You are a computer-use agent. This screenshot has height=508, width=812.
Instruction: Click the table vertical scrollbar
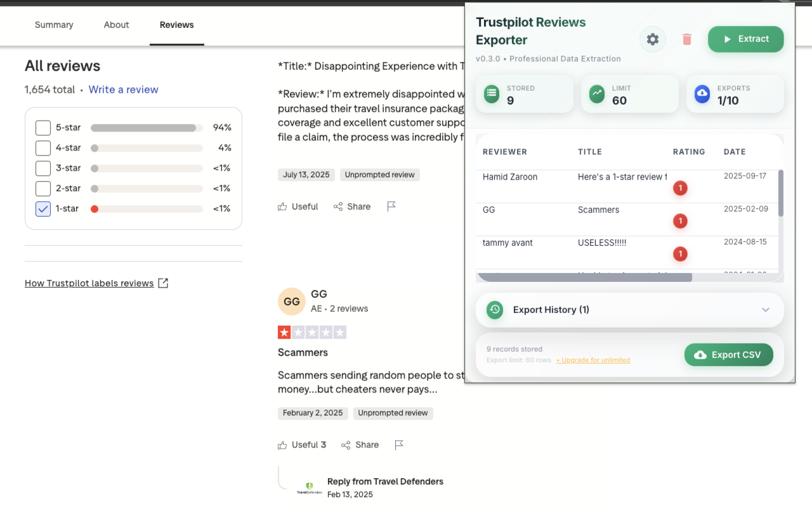point(781,193)
